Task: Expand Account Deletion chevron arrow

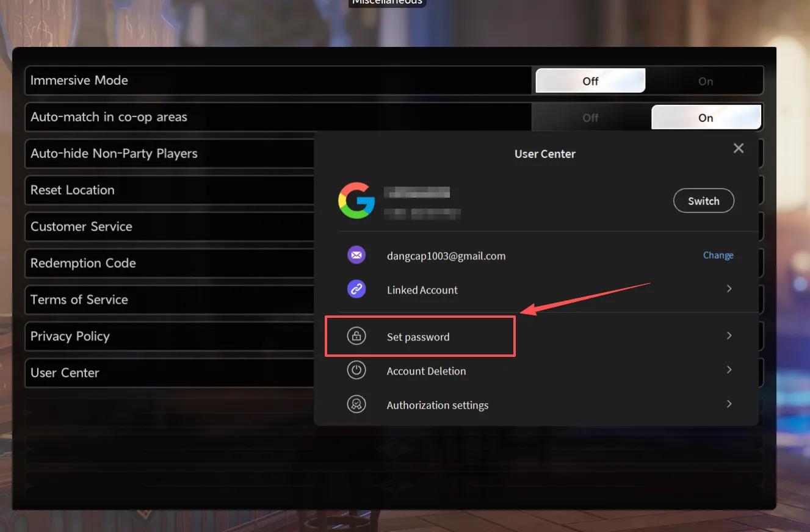Action: tap(729, 370)
